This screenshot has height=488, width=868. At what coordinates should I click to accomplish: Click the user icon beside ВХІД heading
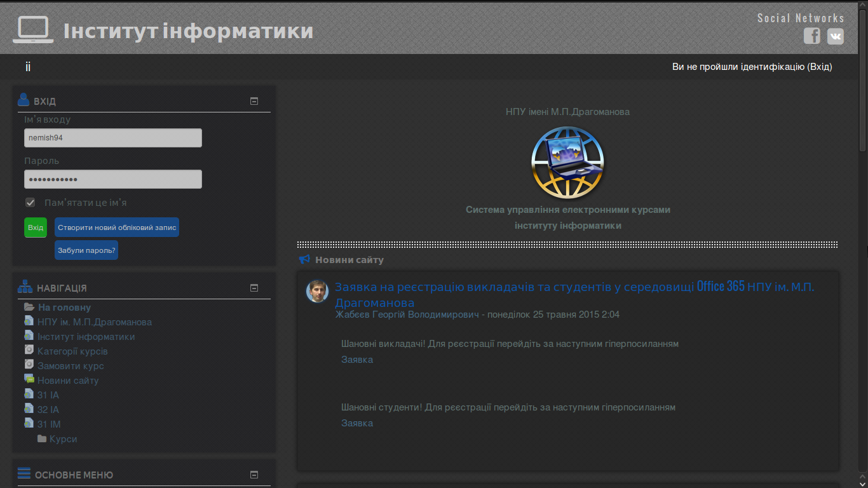point(24,99)
